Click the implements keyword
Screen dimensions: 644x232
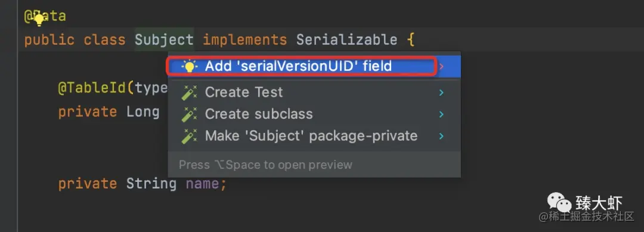(245, 40)
